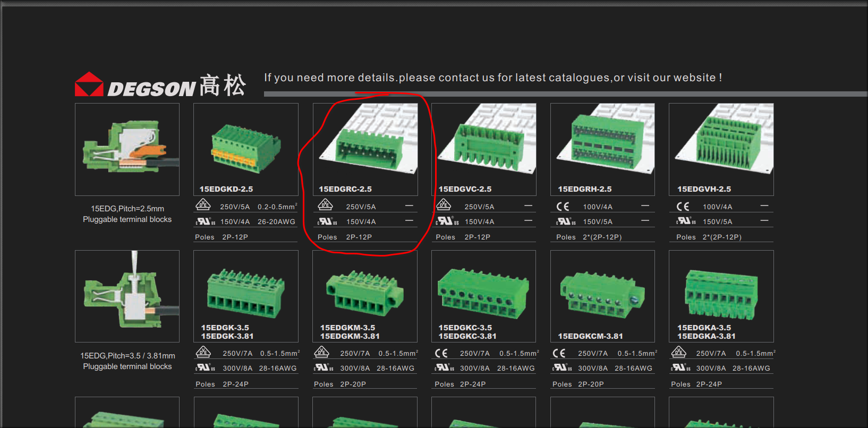The width and height of the screenshot is (868, 428).
Task: Click the '15EDGRH-2.5' model label
Action: click(x=585, y=189)
